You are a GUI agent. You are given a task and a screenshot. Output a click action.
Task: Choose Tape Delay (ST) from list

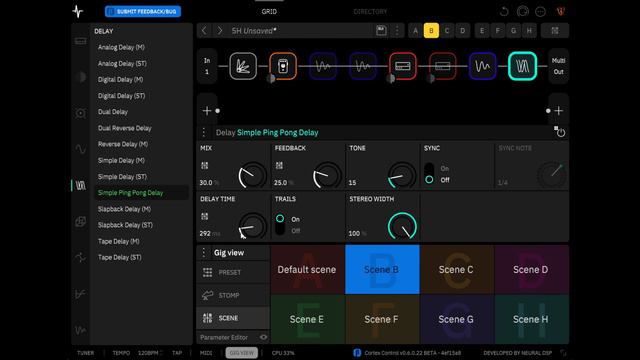click(x=120, y=257)
